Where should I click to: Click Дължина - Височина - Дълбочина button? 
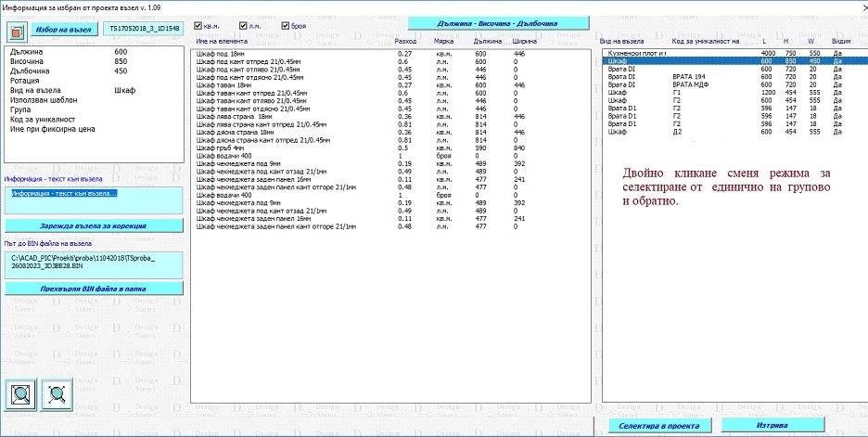498,23
